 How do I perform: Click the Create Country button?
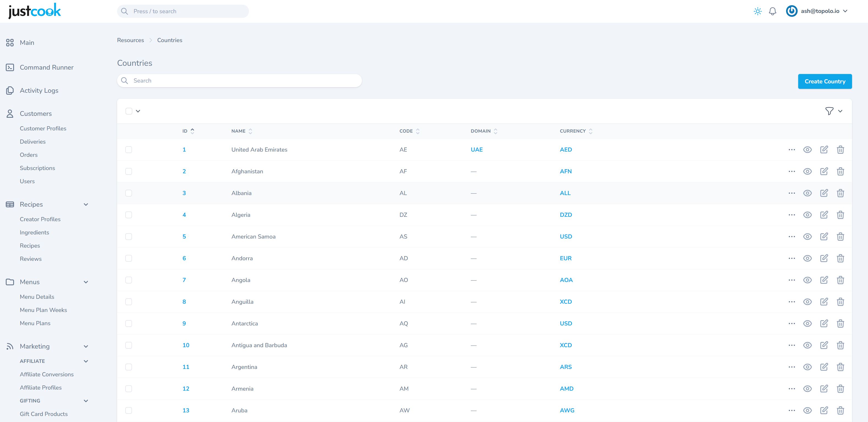(825, 81)
